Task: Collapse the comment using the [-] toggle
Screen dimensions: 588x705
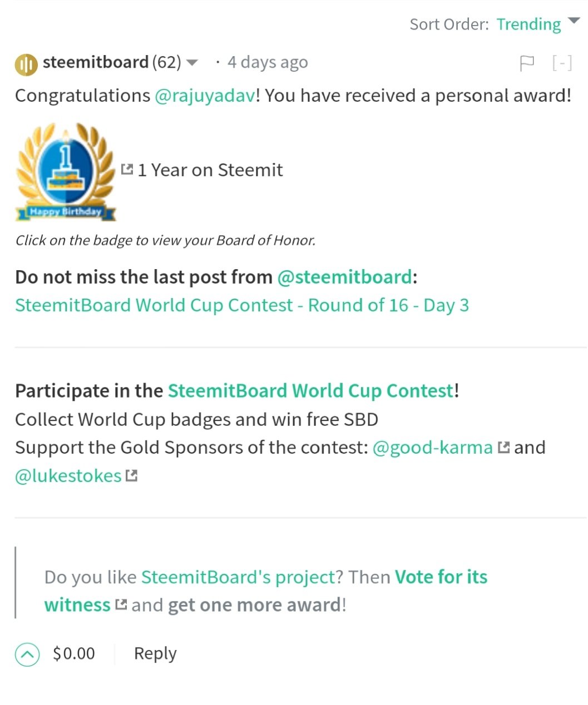Action: tap(562, 63)
